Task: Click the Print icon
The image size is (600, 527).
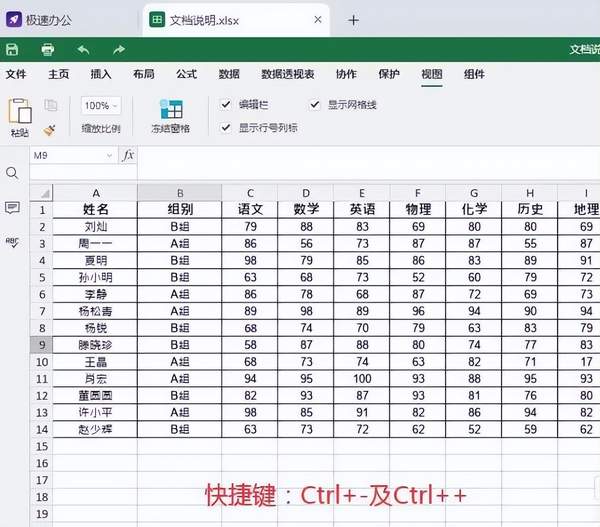Action: pyautogui.click(x=47, y=49)
